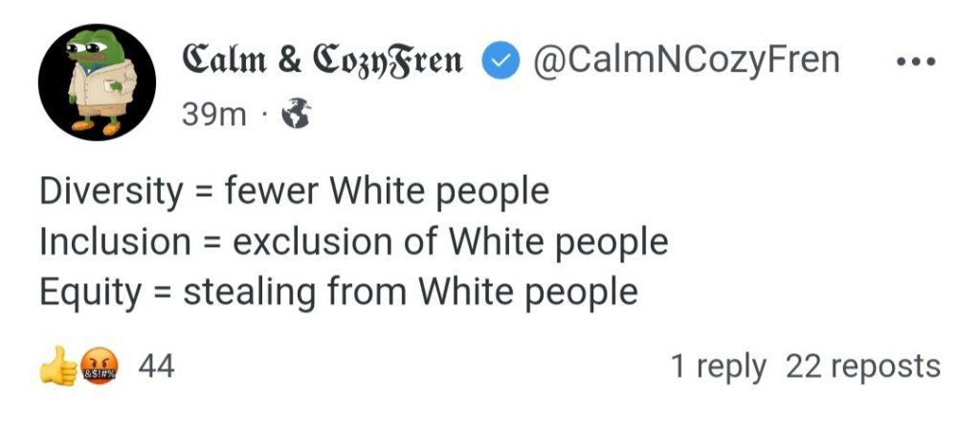Click the dot separator after the timestamp
The height and width of the screenshot is (425, 980).
tap(261, 117)
